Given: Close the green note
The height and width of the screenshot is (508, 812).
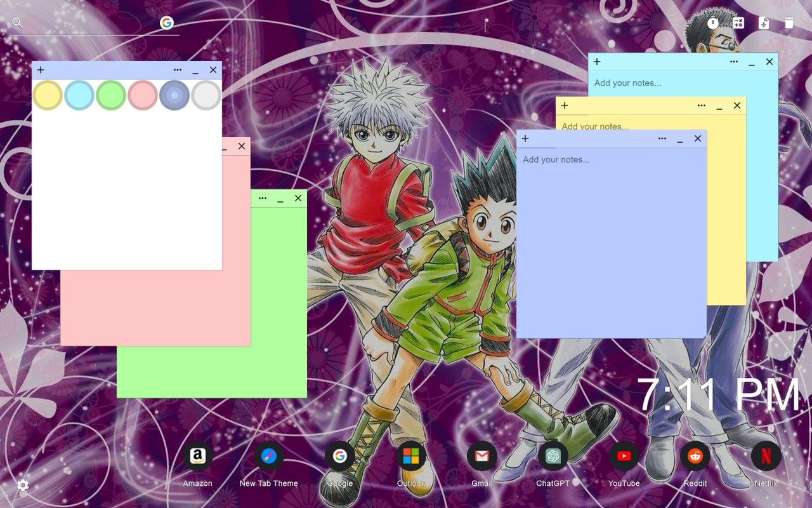Looking at the screenshot, I should click(298, 198).
